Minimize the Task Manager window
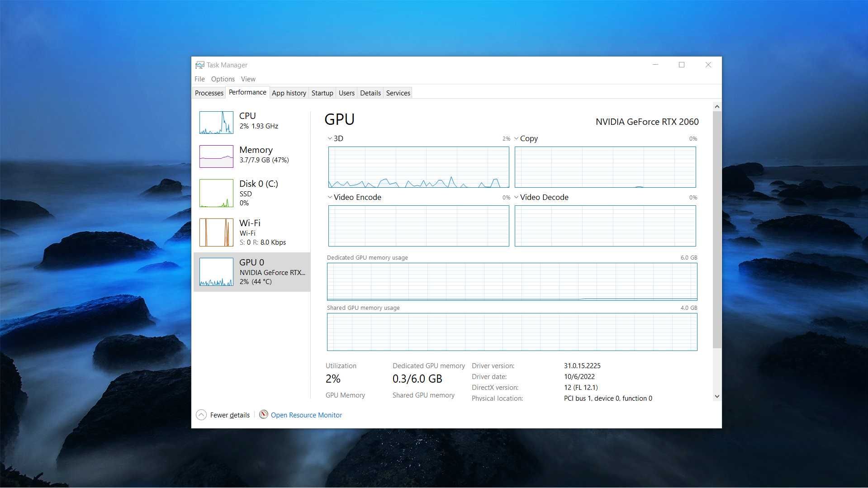Screen dimensions: 868x488 pos(655,65)
